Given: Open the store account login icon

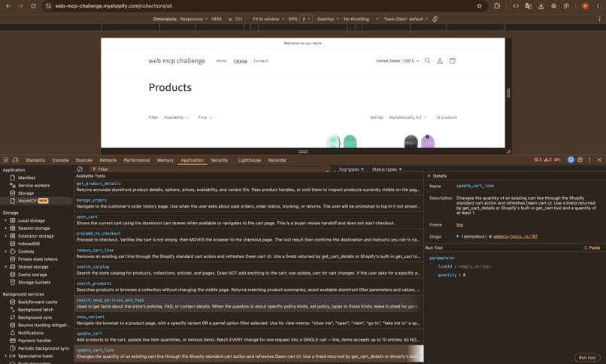Looking at the screenshot, I should point(440,61).
